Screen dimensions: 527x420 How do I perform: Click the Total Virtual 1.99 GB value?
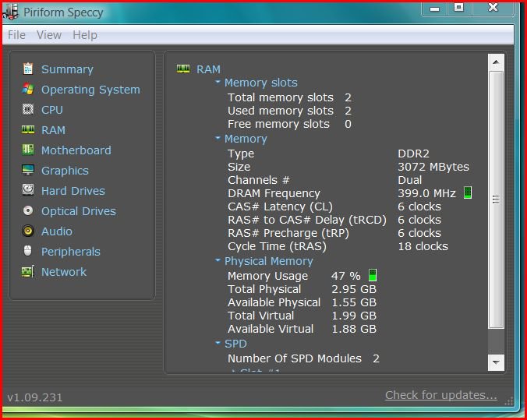tap(354, 316)
